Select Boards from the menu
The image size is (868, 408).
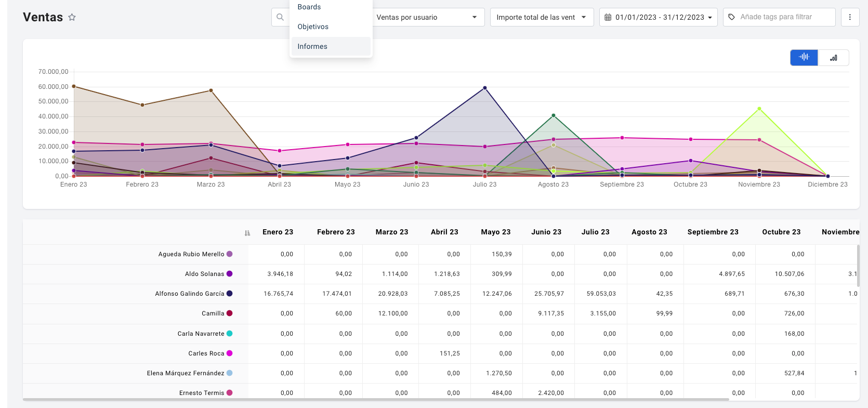coord(331,7)
